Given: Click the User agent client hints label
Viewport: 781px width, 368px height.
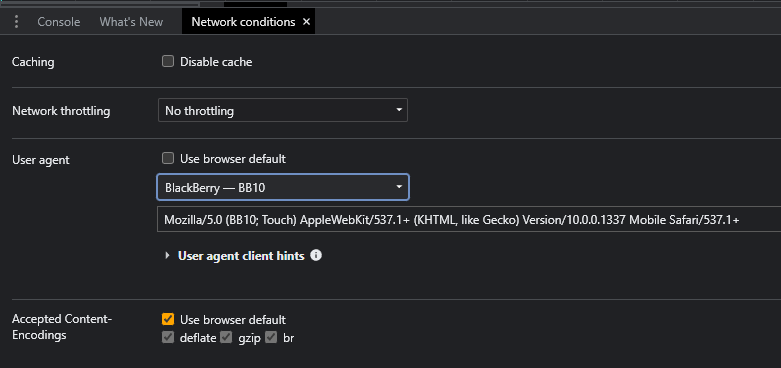Looking at the screenshot, I should pos(241,256).
